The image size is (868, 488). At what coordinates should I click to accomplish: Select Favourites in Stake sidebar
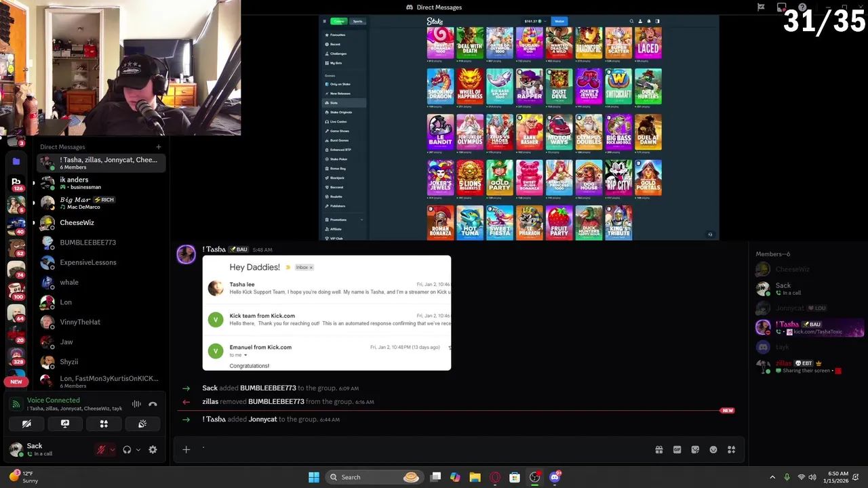click(x=344, y=35)
